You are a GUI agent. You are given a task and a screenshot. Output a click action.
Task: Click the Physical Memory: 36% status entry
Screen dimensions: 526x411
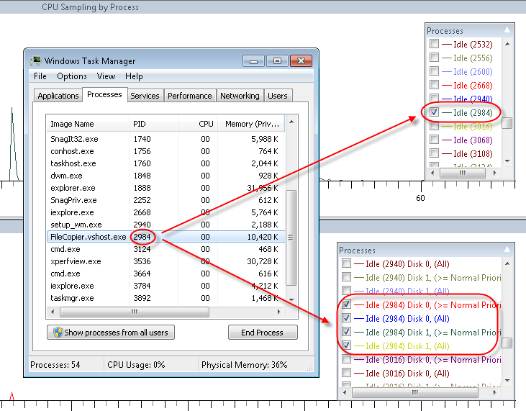(x=244, y=365)
